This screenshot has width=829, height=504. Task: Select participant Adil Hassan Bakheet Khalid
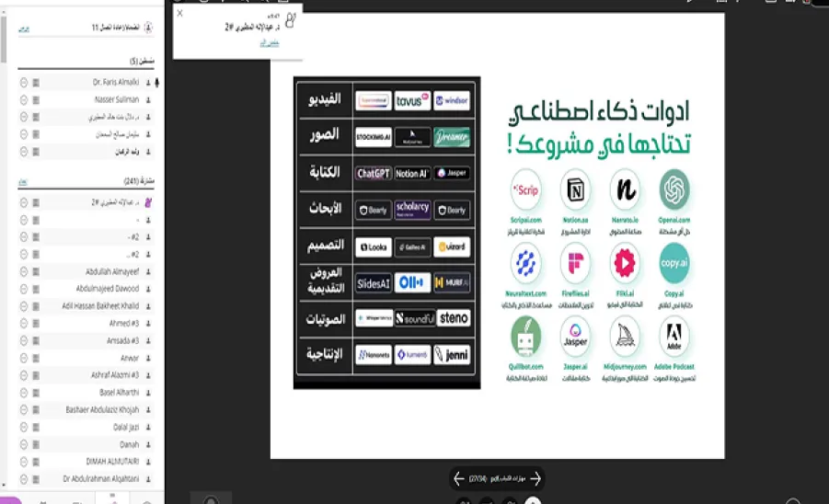[100, 306]
